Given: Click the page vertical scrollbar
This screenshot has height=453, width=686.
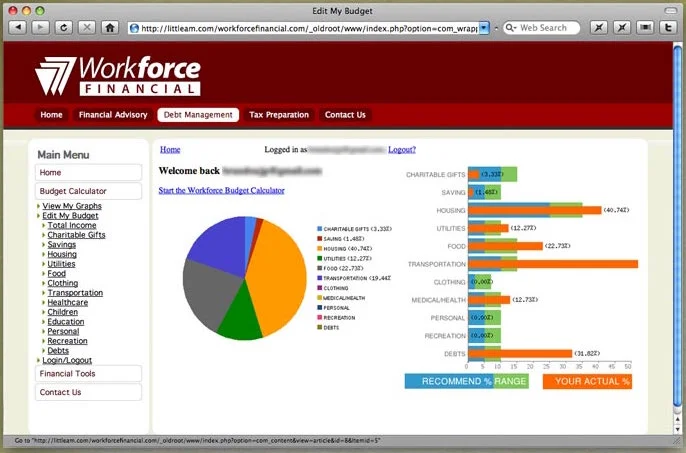Looking at the screenshot, I should 677,228.
